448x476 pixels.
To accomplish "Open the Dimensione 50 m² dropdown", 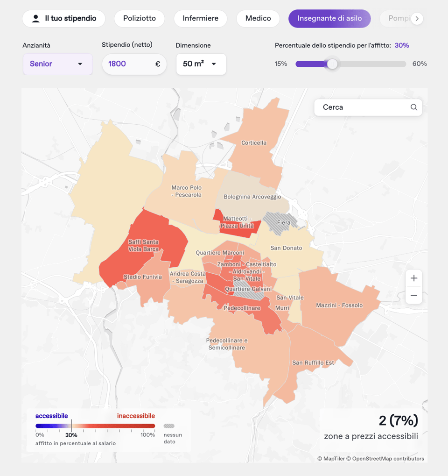I will coord(201,64).
